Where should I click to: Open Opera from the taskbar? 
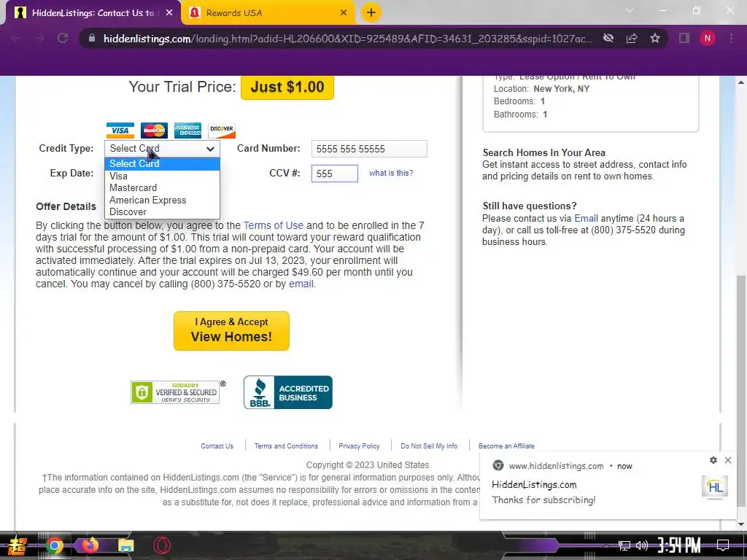point(161,545)
